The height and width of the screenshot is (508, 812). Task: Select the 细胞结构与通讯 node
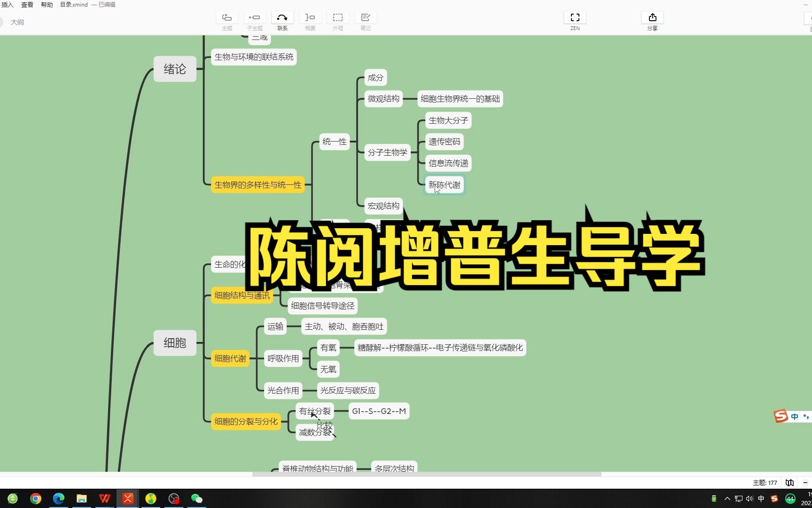tap(242, 295)
